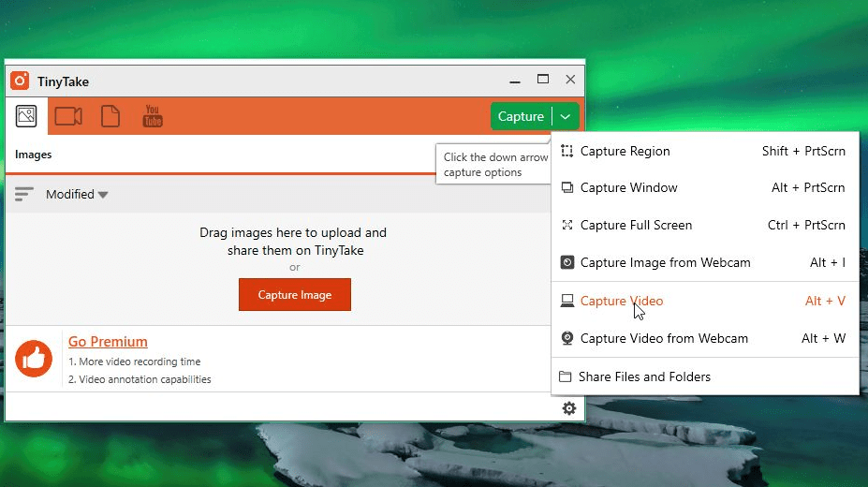Choose Capture Image from Webcam
Screen dimensions: 868x487
point(665,262)
